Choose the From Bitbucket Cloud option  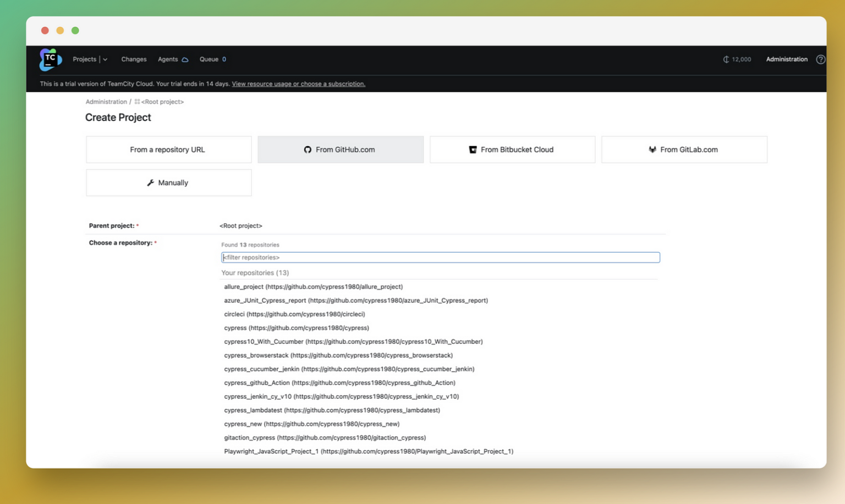pos(512,150)
